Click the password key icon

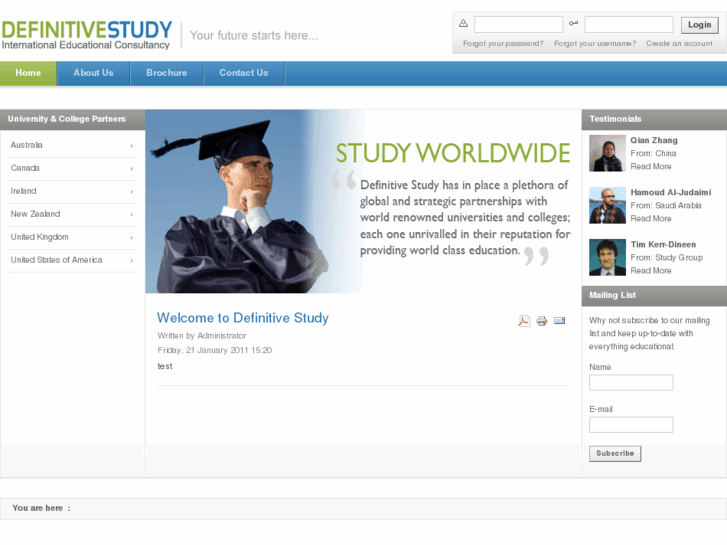coord(574,23)
